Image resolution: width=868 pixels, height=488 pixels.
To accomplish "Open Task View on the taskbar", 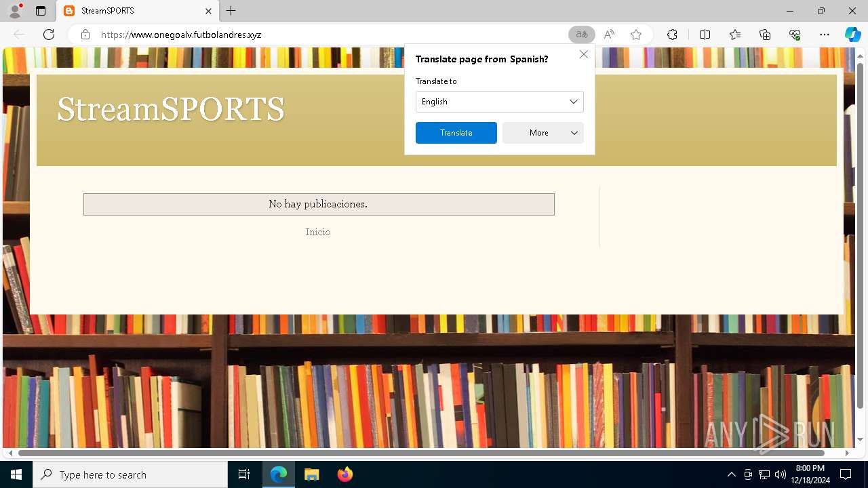I will click(x=244, y=474).
